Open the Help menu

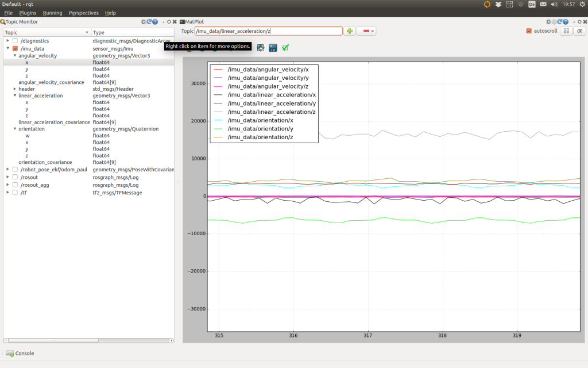point(110,13)
